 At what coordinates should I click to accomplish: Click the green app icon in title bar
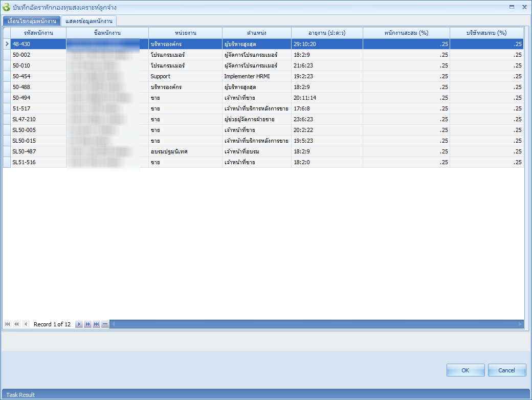[x=7, y=7]
